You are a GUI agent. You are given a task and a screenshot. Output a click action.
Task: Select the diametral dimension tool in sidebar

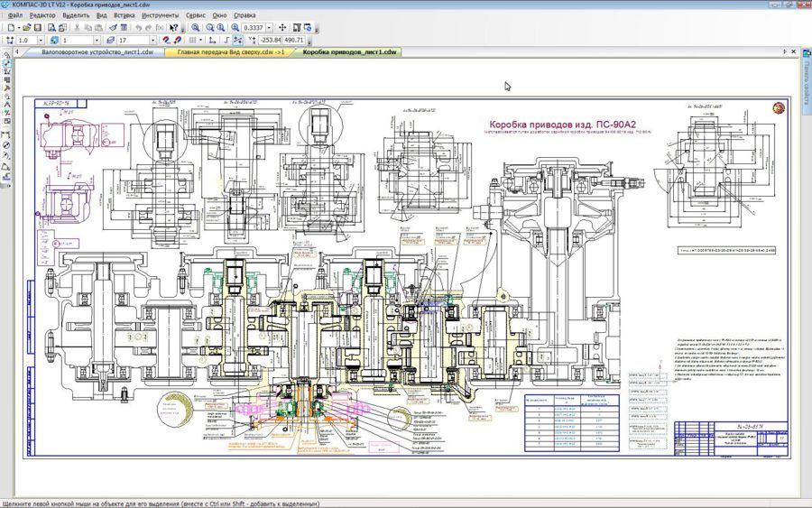[7, 144]
